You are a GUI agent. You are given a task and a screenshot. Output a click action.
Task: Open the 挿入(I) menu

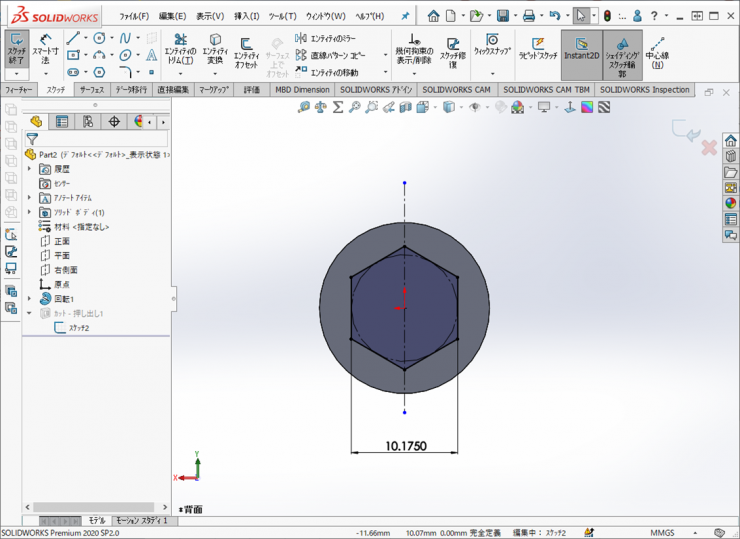tap(246, 16)
